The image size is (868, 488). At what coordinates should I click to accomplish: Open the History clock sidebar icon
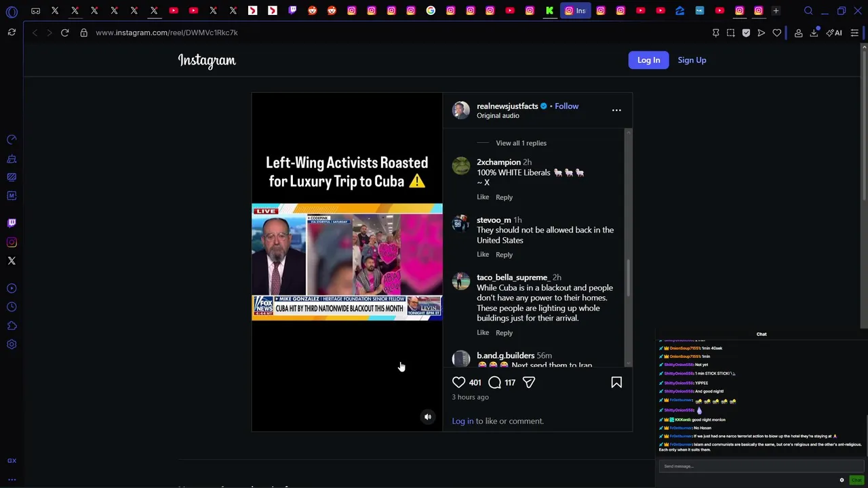(x=12, y=307)
